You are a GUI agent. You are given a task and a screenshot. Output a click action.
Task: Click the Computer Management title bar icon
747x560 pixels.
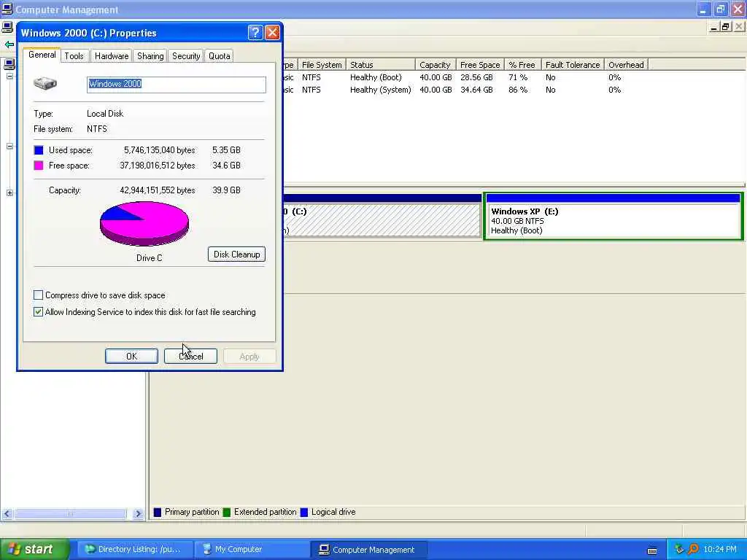coord(7,9)
